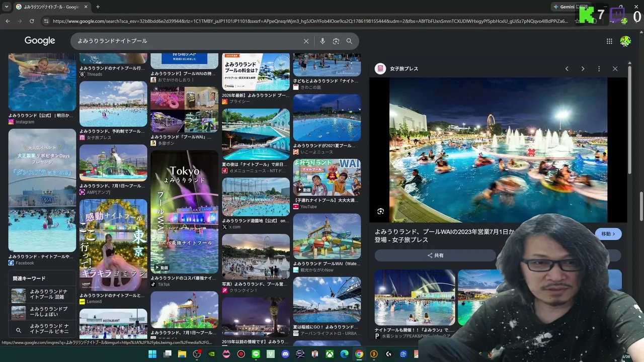The image size is (644, 362).
Task: Open Discord from the taskbar
Action: coord(286,354)
